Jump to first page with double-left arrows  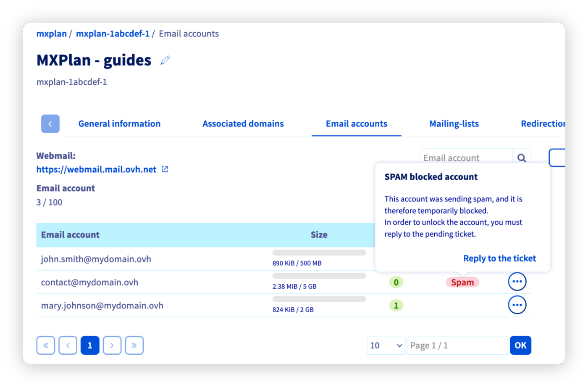pyautogui.click(x=45, y=345)
